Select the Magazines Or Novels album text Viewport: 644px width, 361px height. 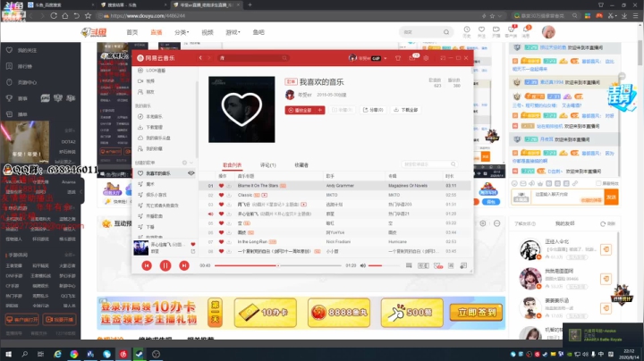point(408,186)
